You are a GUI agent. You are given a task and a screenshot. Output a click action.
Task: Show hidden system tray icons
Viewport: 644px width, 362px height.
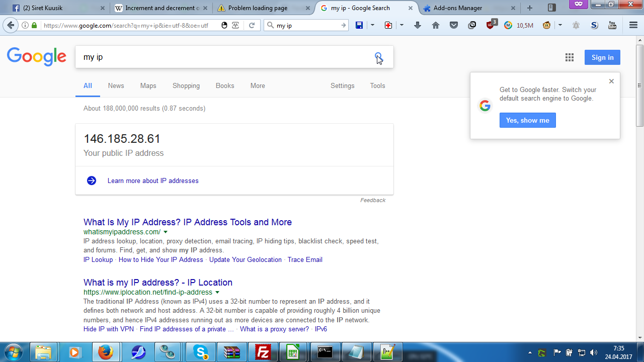pyautogui.click(x=530, y=352)
